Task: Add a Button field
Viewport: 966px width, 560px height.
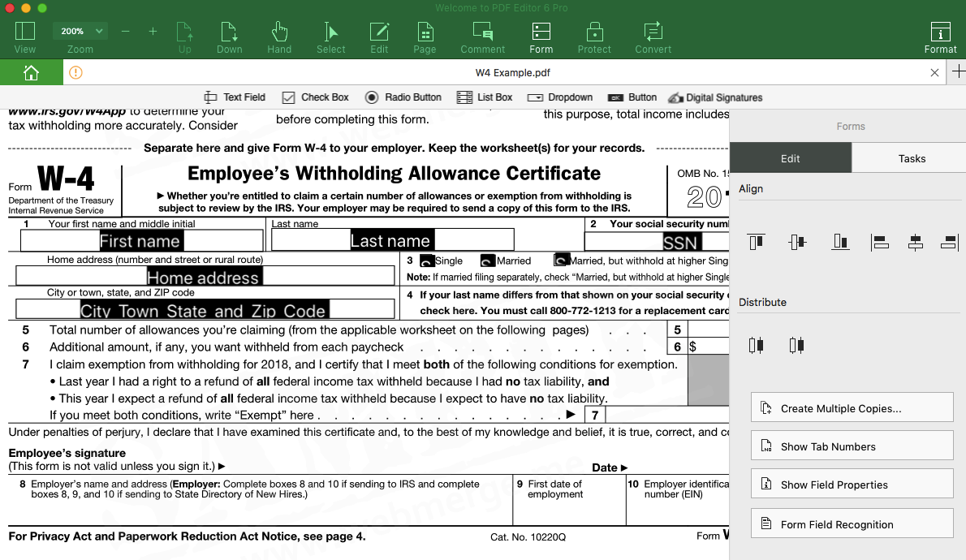Action: point(632,97)
